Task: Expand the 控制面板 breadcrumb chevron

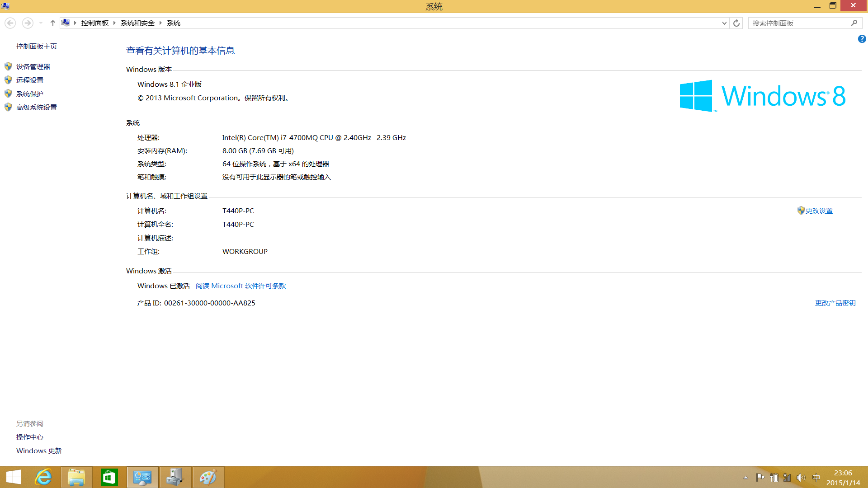Action: coord(114,23)
